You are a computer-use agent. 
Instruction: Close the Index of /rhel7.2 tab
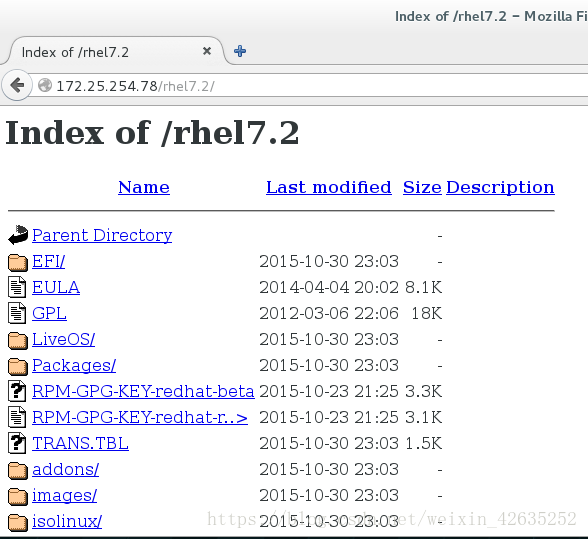tap(207, 51)
